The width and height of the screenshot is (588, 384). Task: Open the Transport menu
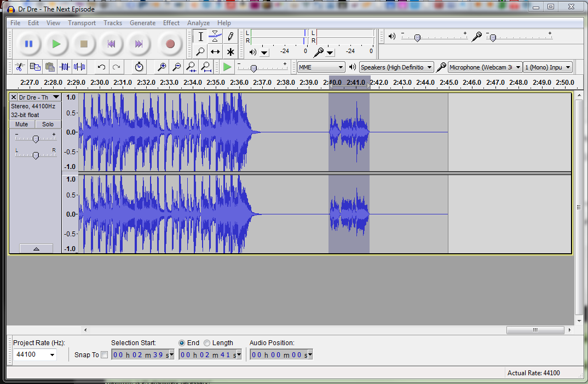(x=82, y=23)
